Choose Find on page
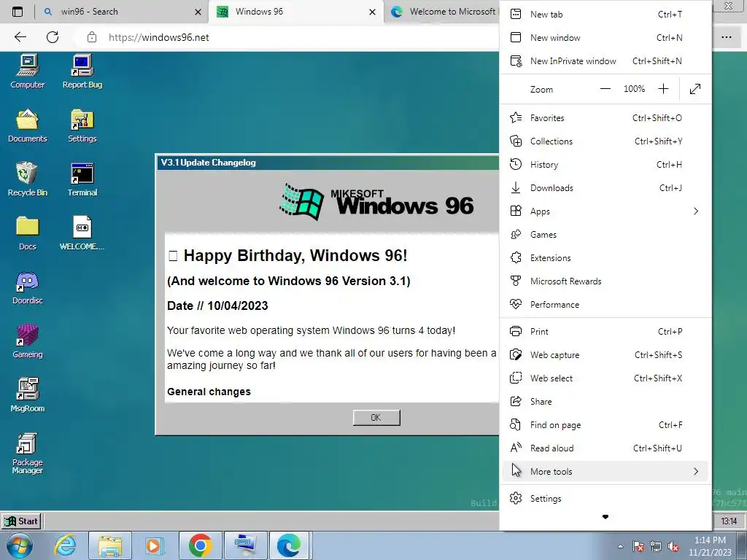The height and width of the screenshot is (560, 747). (605, 425)
